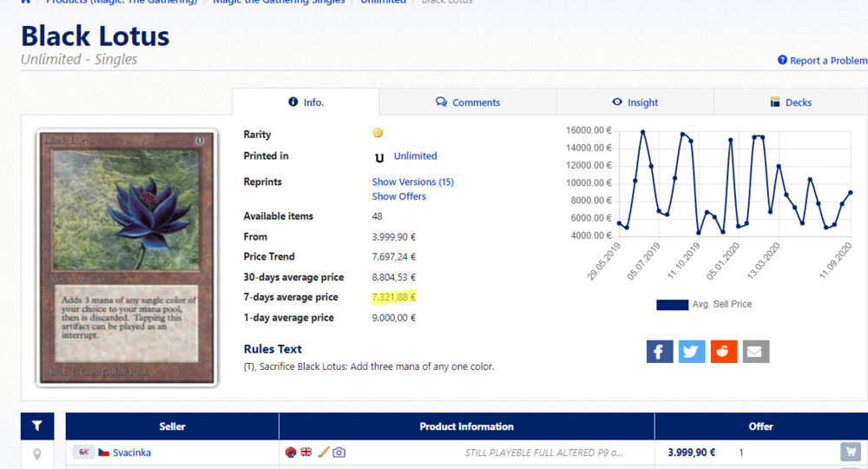Click the seller location pin icon
The height and width of the screenshot is (469, 868).
coord(36,453)
